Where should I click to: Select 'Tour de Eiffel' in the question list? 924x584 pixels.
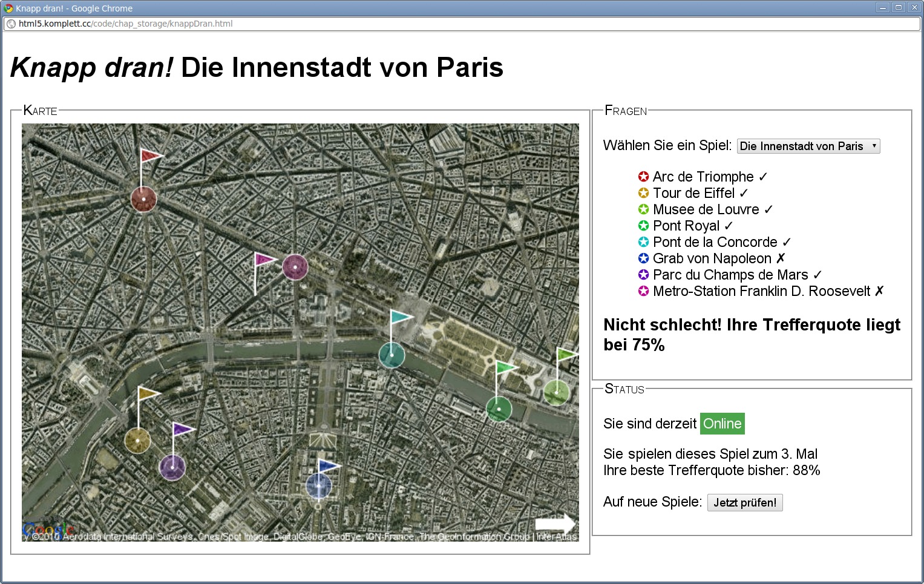[x=693, y=193]
